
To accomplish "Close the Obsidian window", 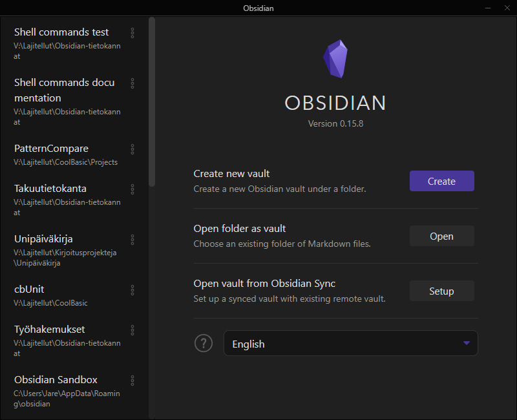I will 507,8.
